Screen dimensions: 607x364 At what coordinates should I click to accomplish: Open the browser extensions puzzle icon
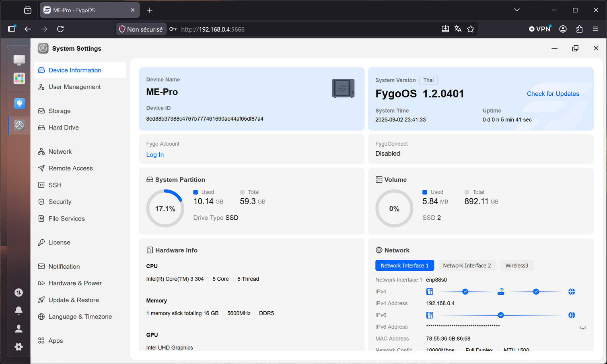(x=579, y=29)
